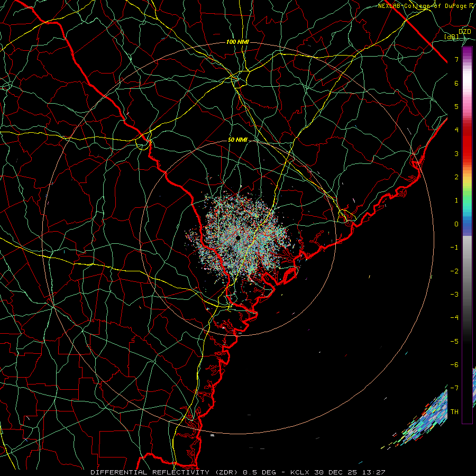Screen dimensions: 476x476
Task: Click the "50 NMI" range ring label
Action: point(237,140)
